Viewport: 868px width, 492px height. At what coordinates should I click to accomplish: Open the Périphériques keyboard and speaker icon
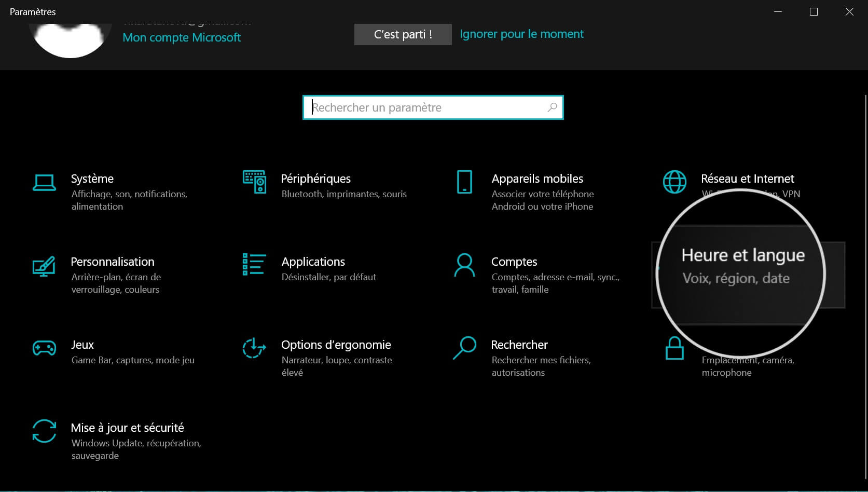254,182
